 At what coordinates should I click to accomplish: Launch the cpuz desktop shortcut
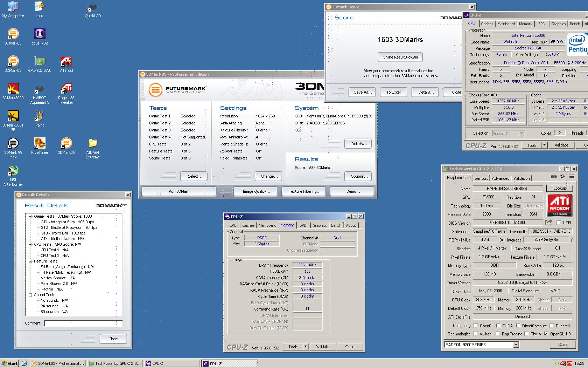(40, 9)
